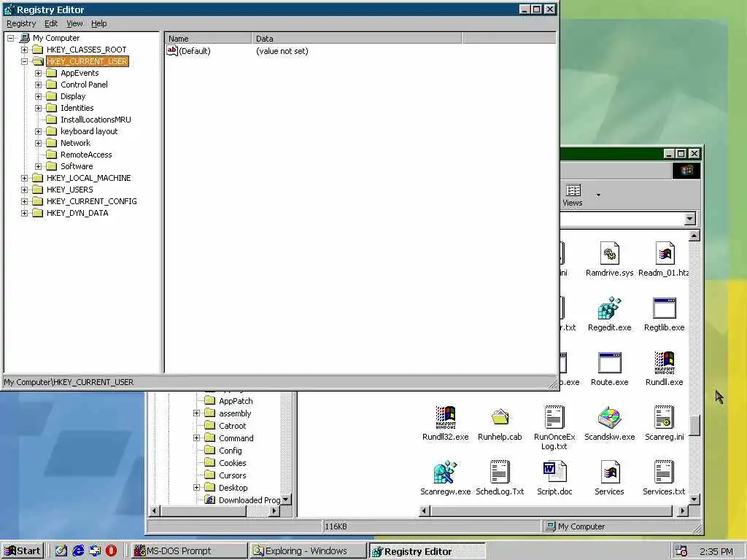Switch to Exploring - Windows taskbar button
Image resolution: width=747 pixels, height=560 pixels.
pos(308,551)
